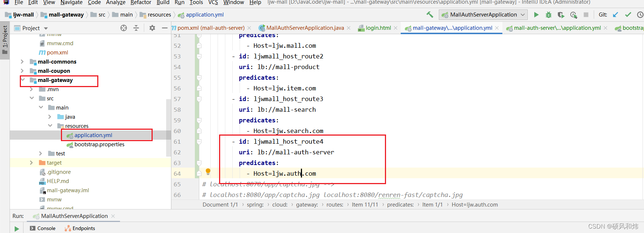644x233 pixels.
Task: Close the MallAuthServerApplication.java tab
Action: [x=349, y=28]
